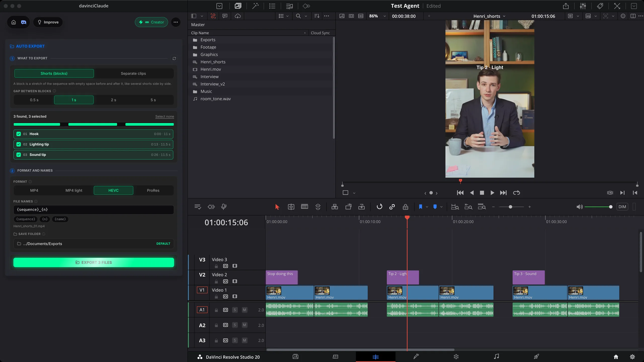Select the ProRes format option
Screen dimensions: 644x362
153,190
